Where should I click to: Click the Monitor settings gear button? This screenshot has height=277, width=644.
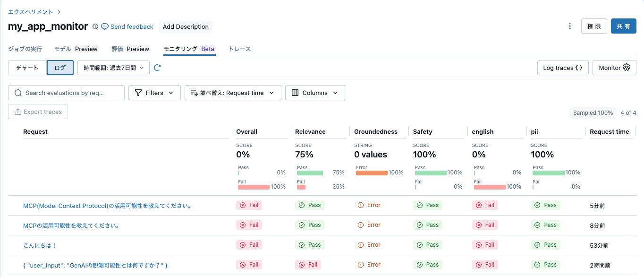pyautogui.click(x=614, y=68)
